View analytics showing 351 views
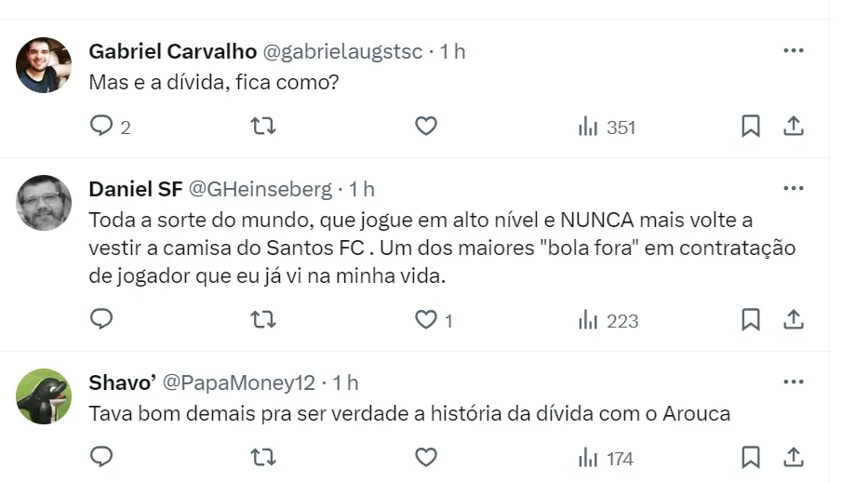868x483 pixels. (x=606, y=127)
